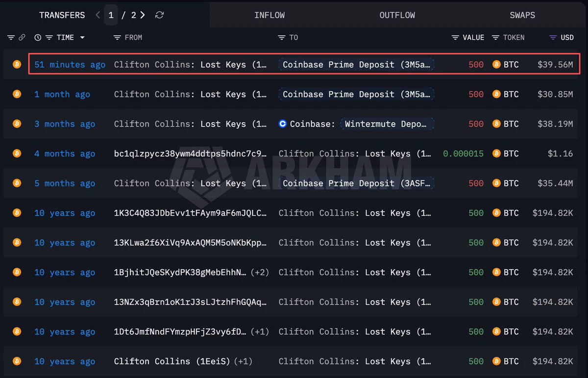Switch to the SWAPS tab
The width and height of the screenshot is (588, 378).
(x=522, y=15)
